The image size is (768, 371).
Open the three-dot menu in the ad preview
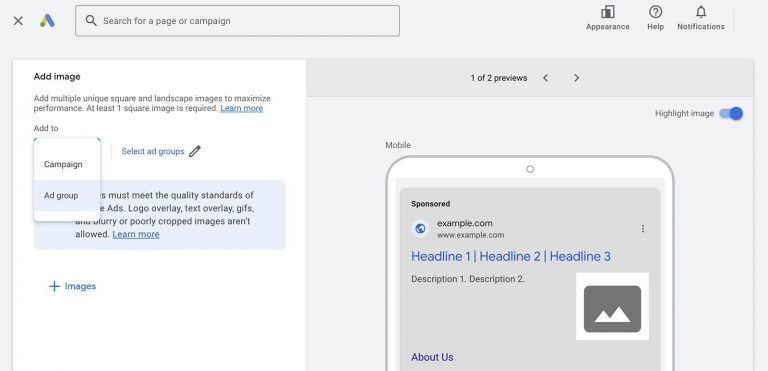(x=643, y=228)
